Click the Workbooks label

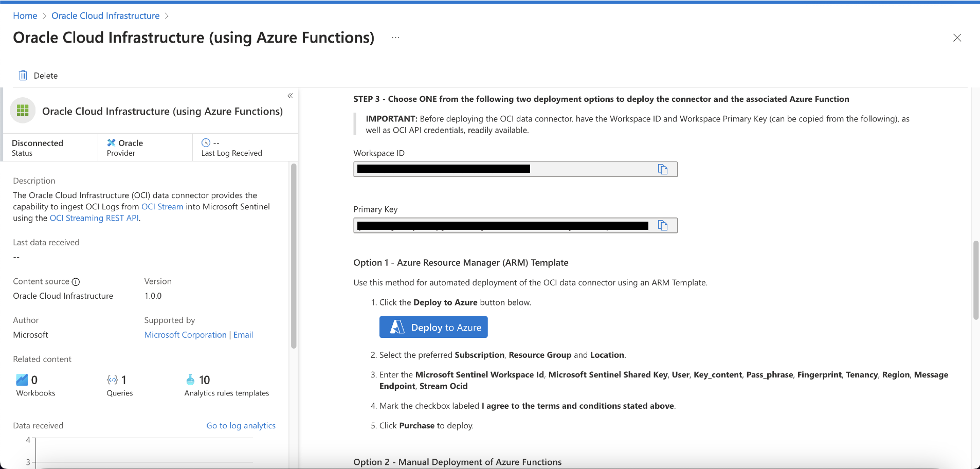point(36,393)
